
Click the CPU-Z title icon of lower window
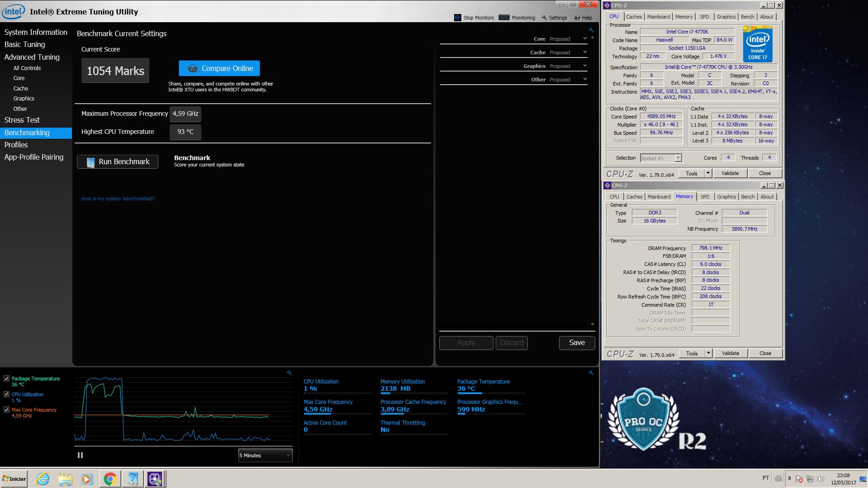tap(607, 185)
